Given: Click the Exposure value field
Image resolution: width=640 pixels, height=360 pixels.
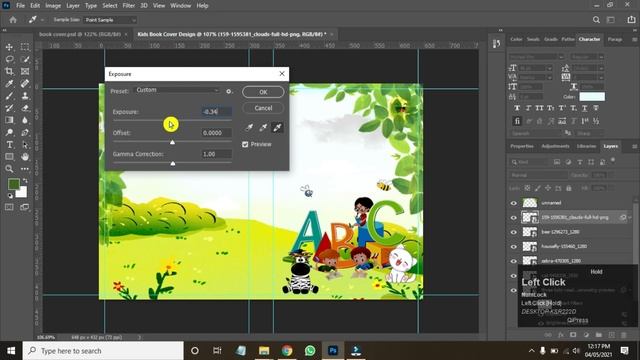Looking at the screenshot, I should tap(217, 111).
